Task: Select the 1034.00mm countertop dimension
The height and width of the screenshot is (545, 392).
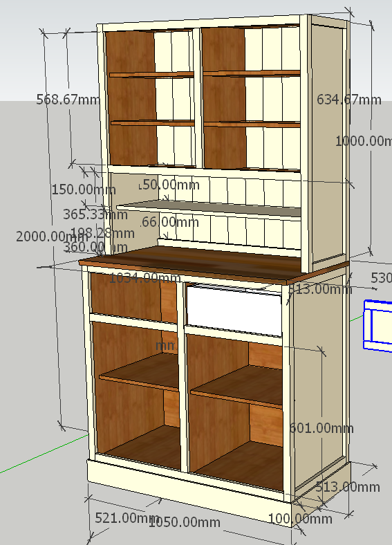Action: (145, 278)
